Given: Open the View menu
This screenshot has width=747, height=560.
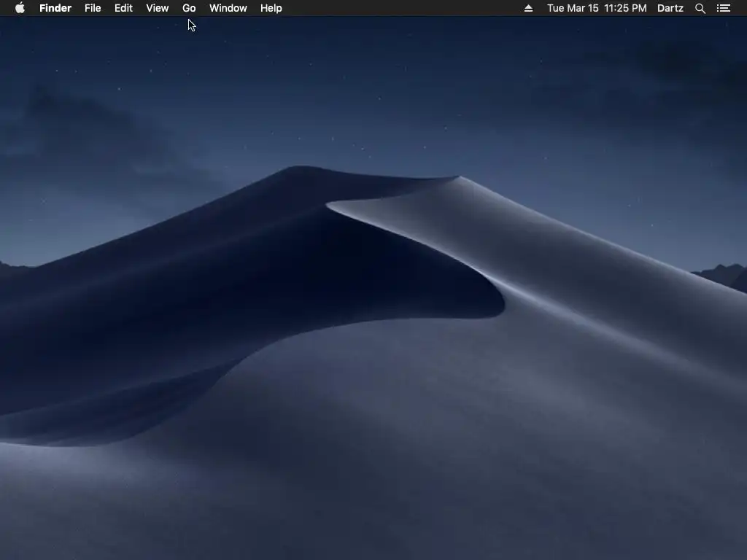Looking at the screenshot, I should [158, 8].
